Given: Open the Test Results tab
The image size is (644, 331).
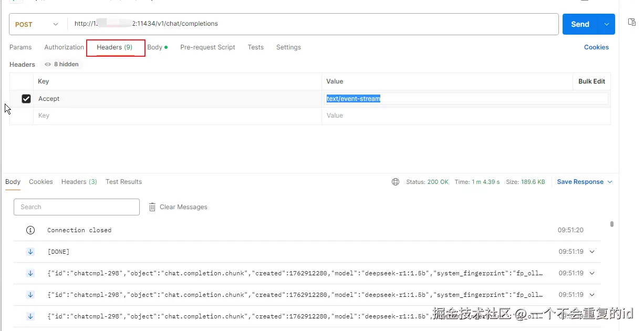Looking at the screenshot, I should point(123,182).
